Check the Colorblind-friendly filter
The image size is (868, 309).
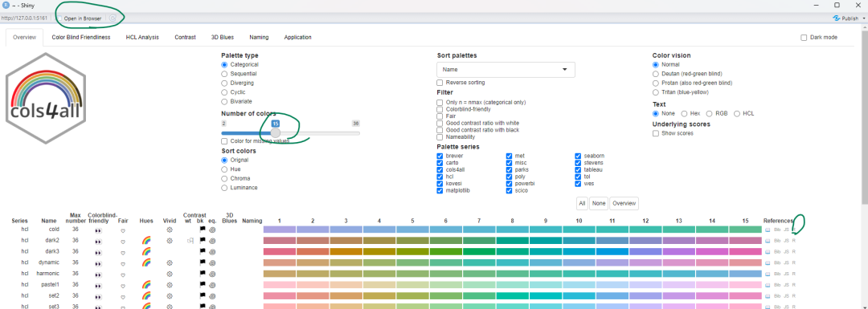440,109
